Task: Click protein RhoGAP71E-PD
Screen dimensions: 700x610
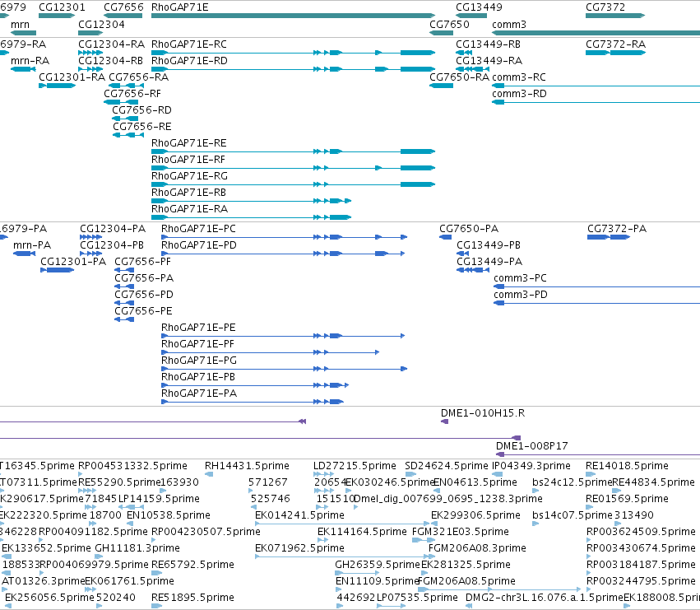Action: pyautogui.click(x=283, y=254)
